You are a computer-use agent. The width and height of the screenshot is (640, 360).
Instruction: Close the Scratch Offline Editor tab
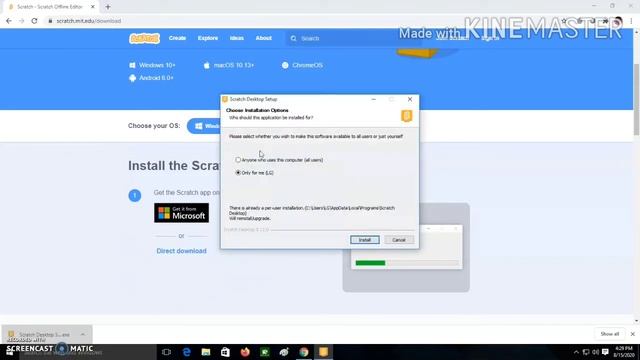pos(93,7)
